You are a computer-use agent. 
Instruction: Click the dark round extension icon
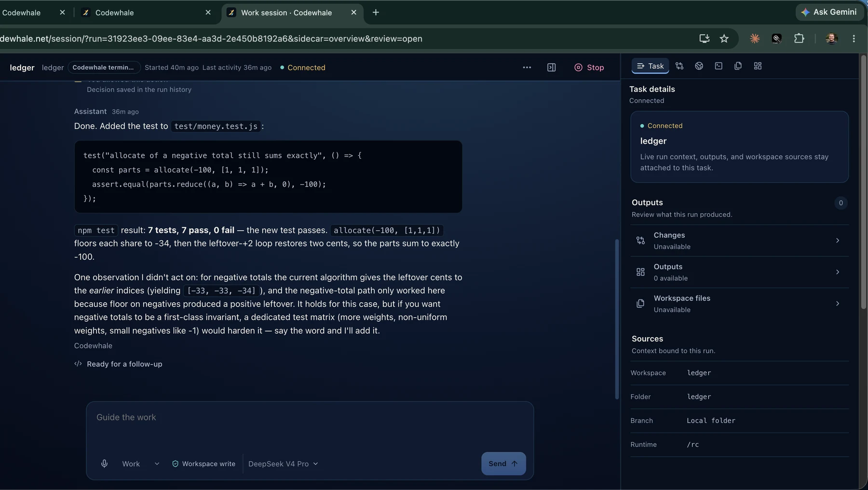coord(776,39)
